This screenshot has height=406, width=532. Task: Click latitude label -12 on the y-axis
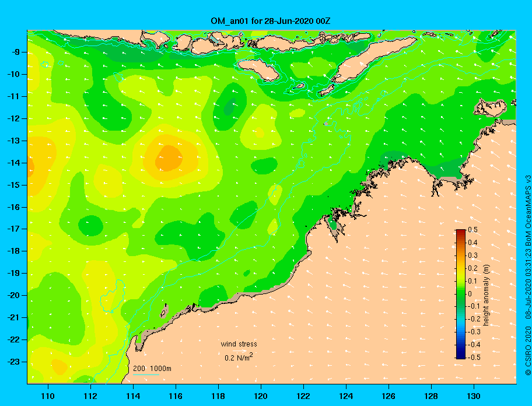tap(14, 118)
